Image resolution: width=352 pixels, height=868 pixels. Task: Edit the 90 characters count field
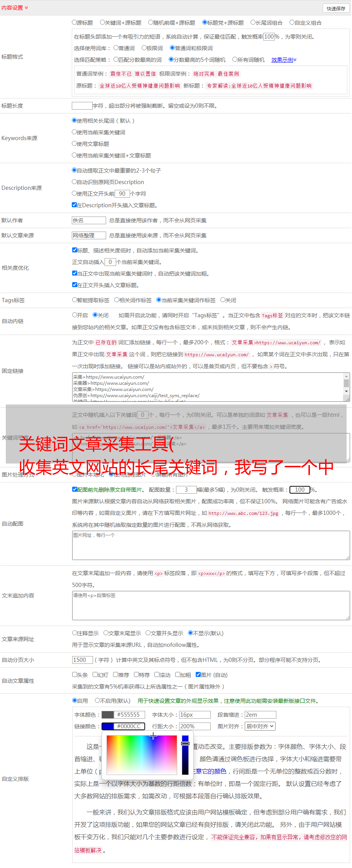point(122,194)
